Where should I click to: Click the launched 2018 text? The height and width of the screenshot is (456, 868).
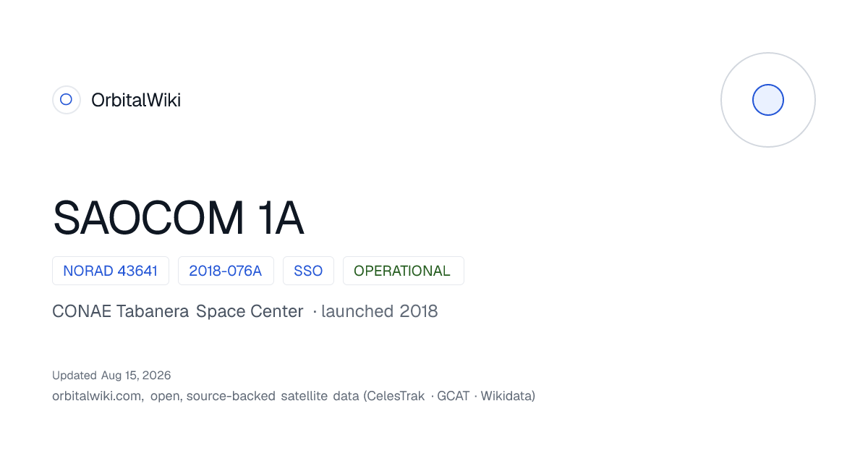[380, 311]
